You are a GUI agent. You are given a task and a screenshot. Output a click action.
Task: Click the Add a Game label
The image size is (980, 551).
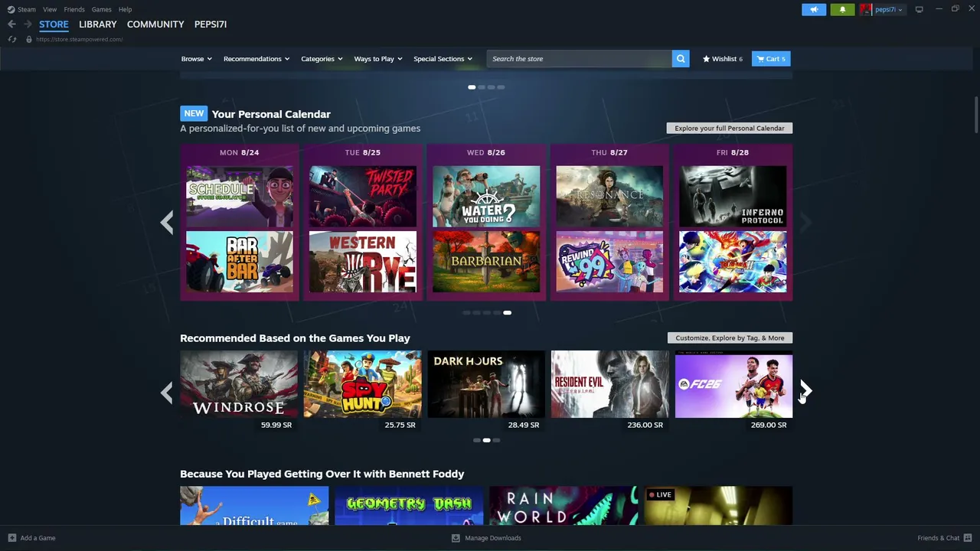tap(38, 538)
